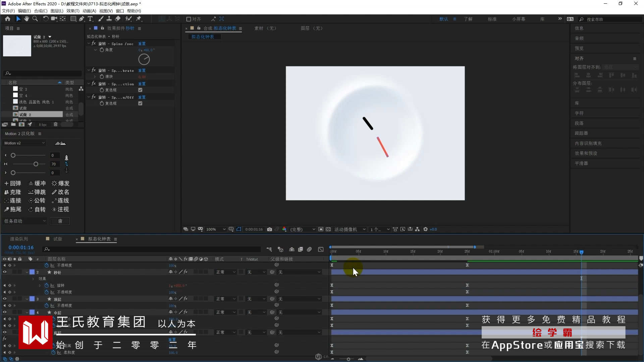Open the 合成(C) menu
Image resolution: width=644 pixels, height=362 pixels.
(41, 11)
